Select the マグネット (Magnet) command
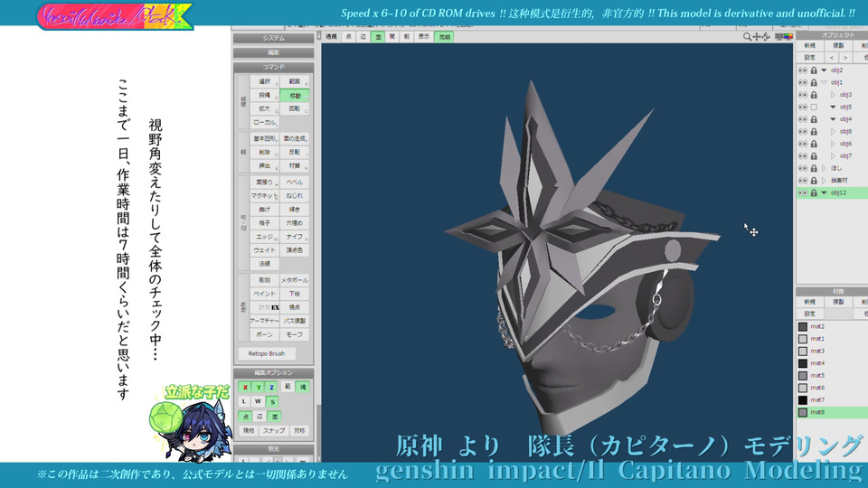Image resolution: width=868 pixels, height=488 pixels. pos(265,196)
